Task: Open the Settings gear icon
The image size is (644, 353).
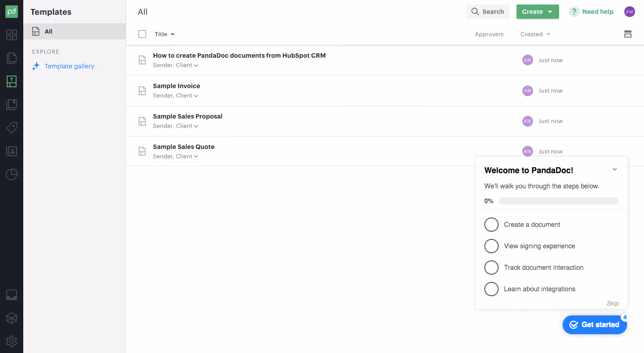Action: (x=12, y=341)
